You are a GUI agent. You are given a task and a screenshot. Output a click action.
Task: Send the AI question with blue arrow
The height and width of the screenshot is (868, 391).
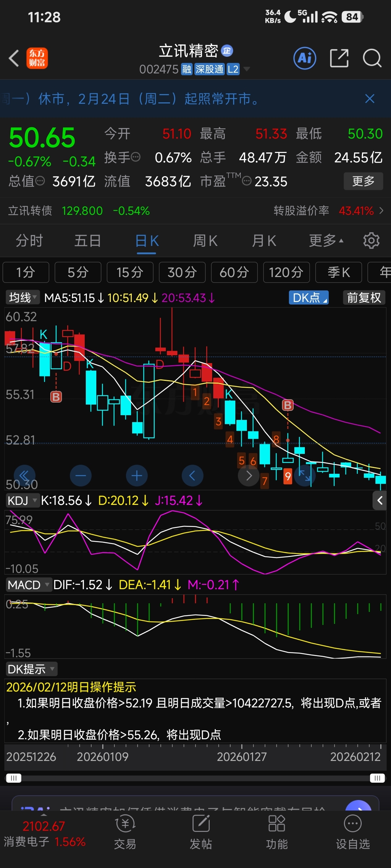(358, 805)
